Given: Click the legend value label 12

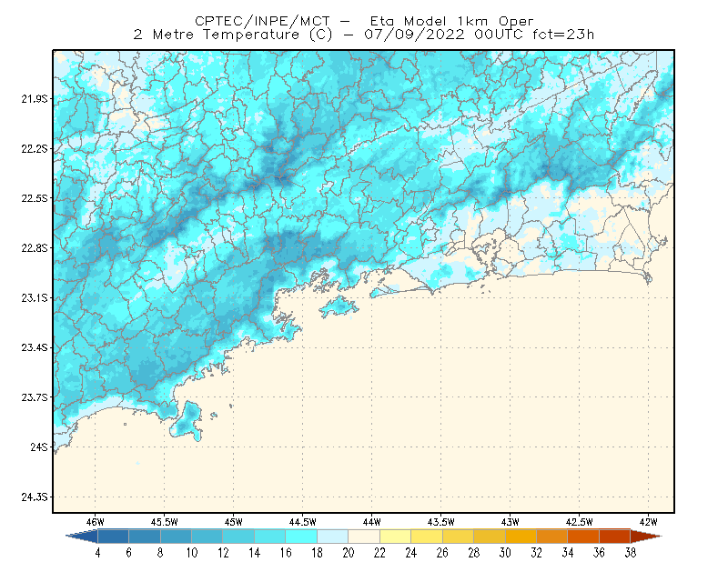Looking at the screenshot, I should 223,553.
